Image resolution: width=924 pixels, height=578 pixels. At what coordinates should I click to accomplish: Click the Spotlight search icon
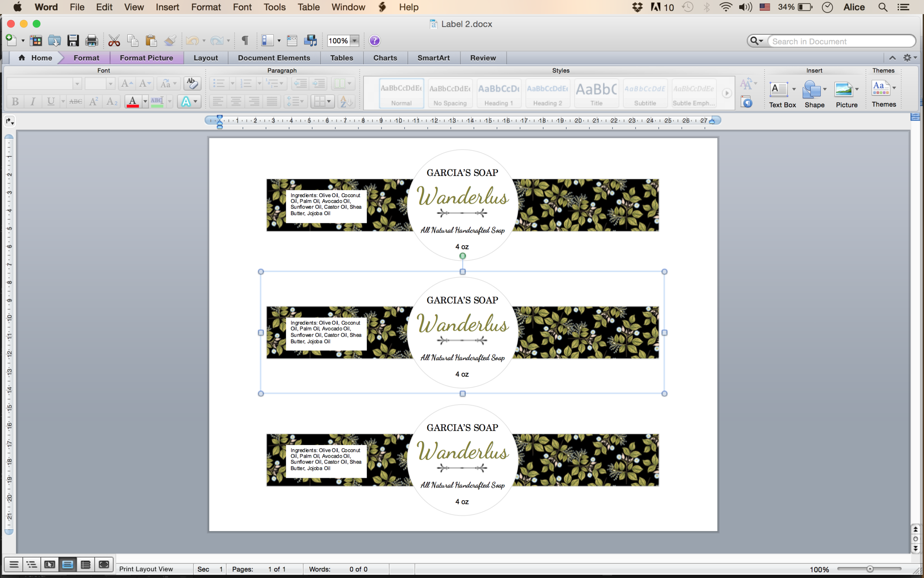883,7
